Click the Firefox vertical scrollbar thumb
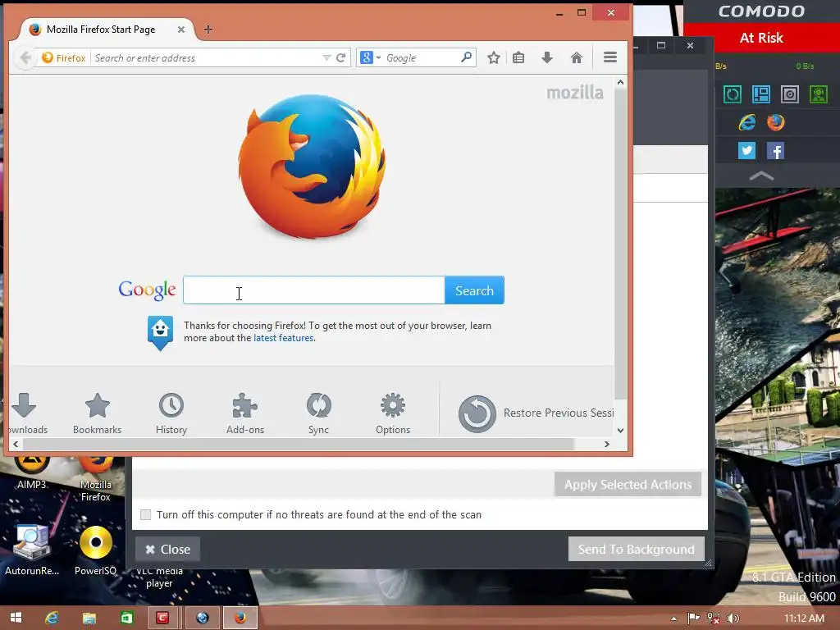The width and height of the screenshot is (840, 630). 620,244
